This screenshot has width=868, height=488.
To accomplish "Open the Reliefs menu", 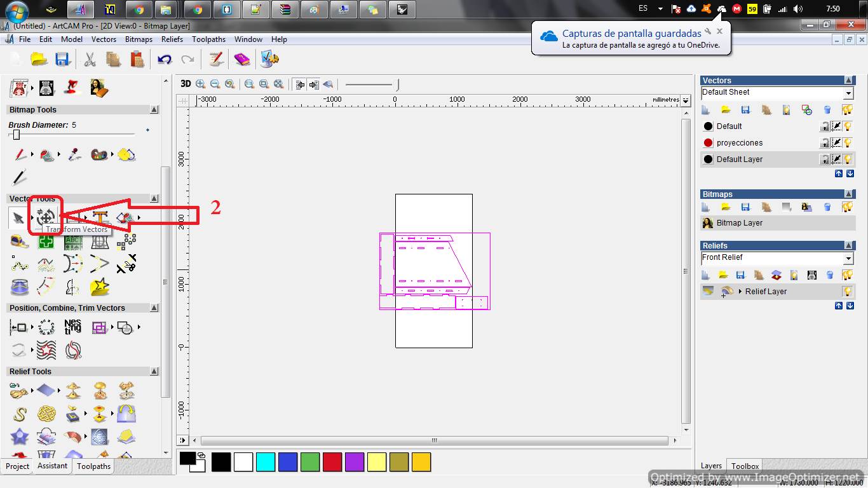I will coord(172,39).
